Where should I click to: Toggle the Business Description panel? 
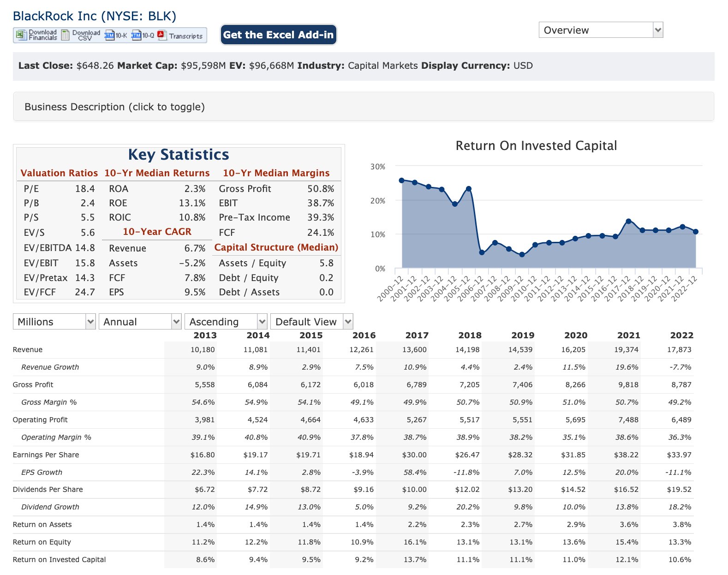[364, 107]
